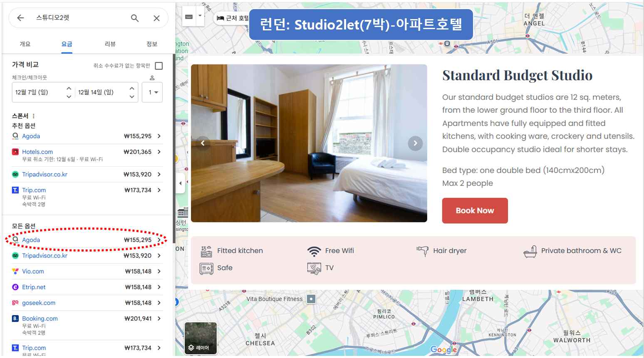
Task: Select the nearby hotels chip
Action: [233, 18]
